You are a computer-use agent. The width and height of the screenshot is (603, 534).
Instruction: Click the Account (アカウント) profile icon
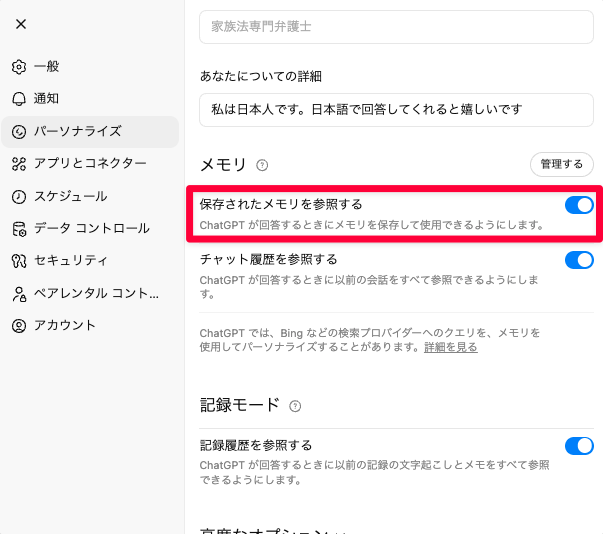point(19,326)
